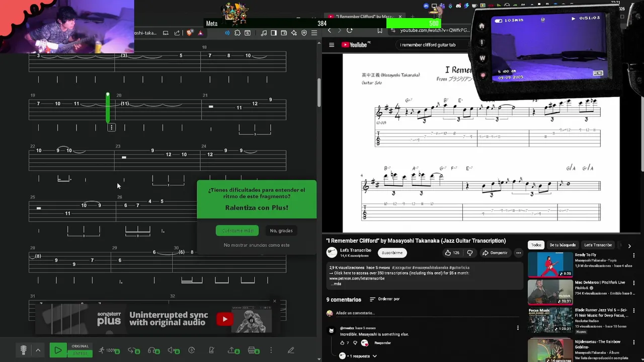The height and width of the screenshot is (362, 644).
Task: Select the Todos filter chip
Action: [536, 245]
